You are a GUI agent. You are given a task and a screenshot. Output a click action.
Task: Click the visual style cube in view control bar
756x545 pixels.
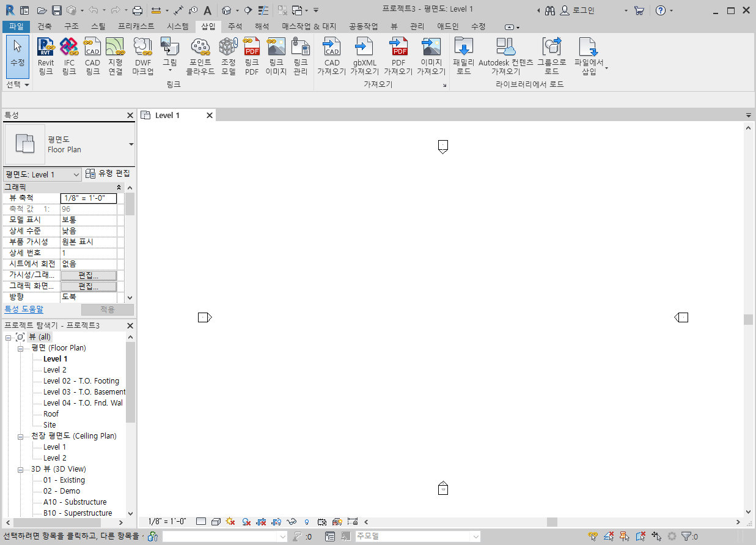216,522
